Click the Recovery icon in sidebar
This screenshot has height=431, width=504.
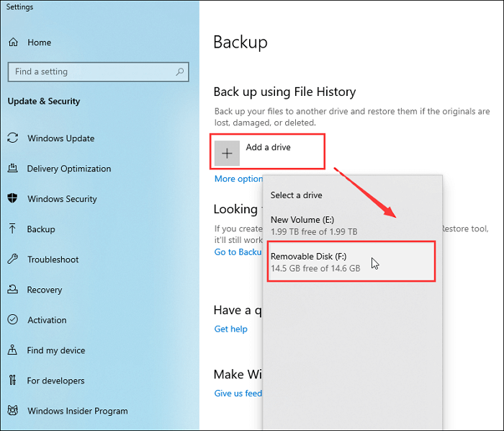(x=13, y=290)
